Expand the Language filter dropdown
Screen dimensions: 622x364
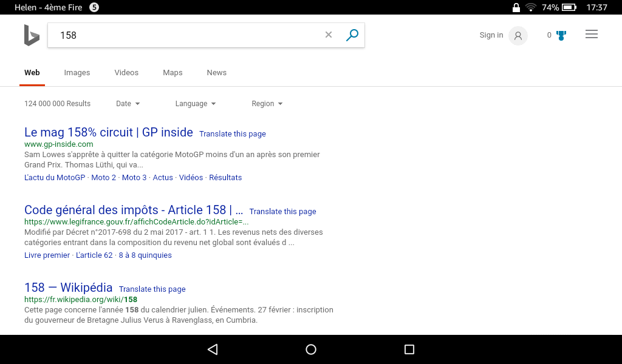pos(196,103)
